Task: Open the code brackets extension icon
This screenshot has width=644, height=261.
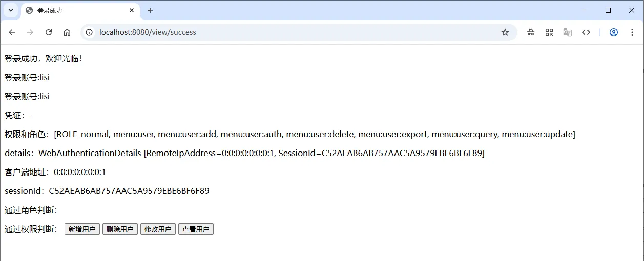Action: 586,32
